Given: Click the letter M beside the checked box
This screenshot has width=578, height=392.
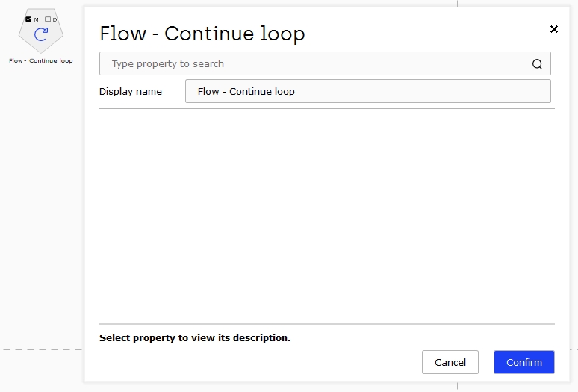Looking at the screenshot, I should coord(36,19).
